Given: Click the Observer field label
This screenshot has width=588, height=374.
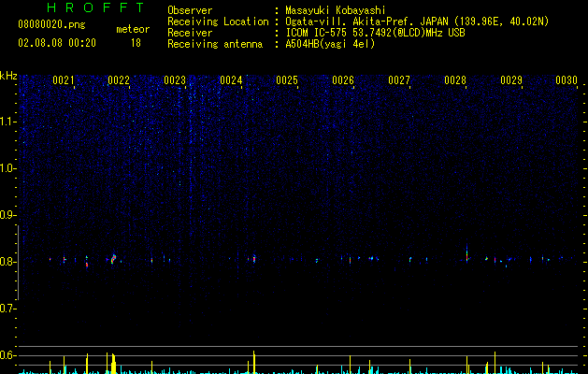Looking at the screenshot, I should (190, 10).
